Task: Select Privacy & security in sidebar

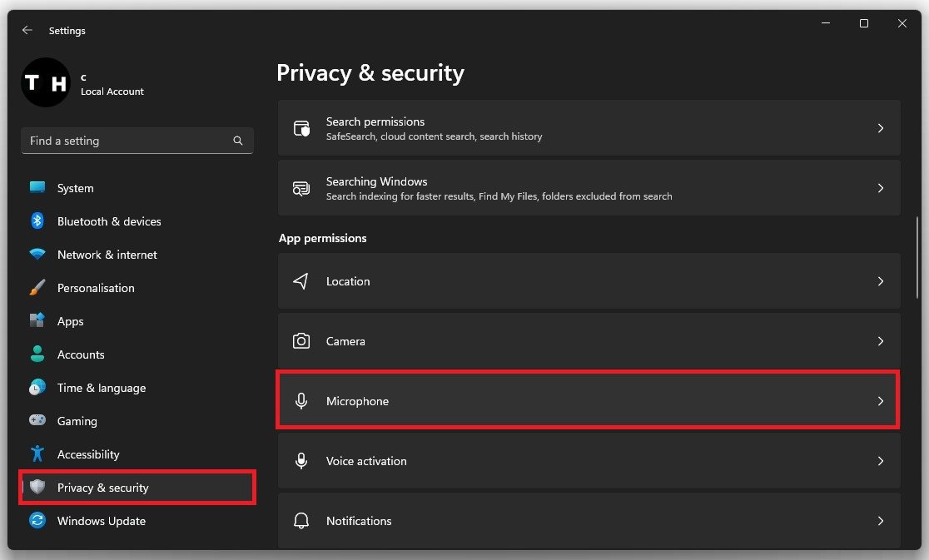Action: point(137,488)
